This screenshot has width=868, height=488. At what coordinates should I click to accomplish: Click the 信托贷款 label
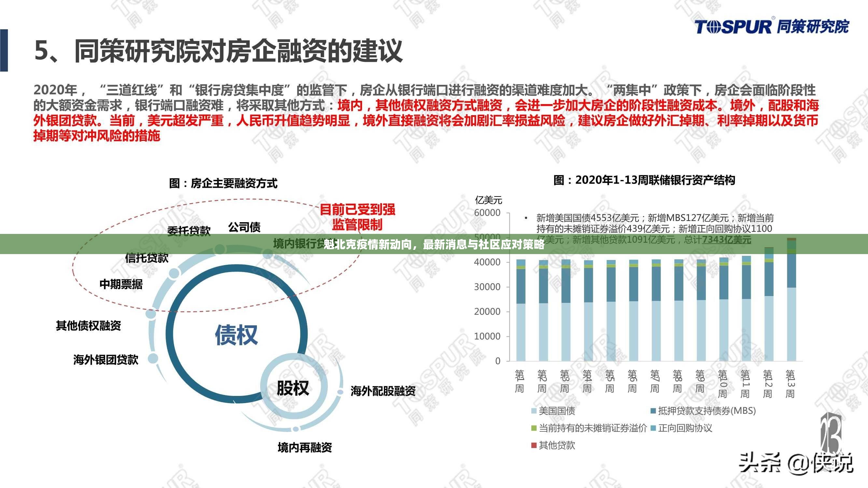[x=147, y=258]
